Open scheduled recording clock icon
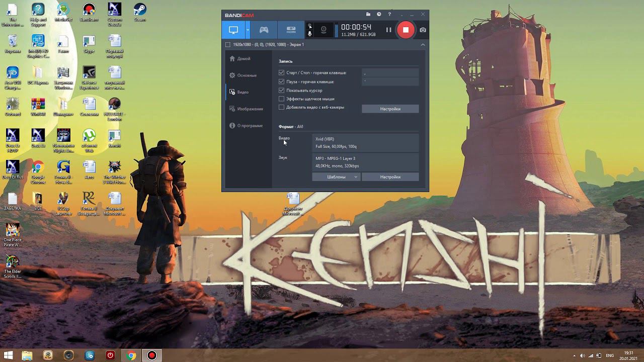 click(x=379, y=15)
